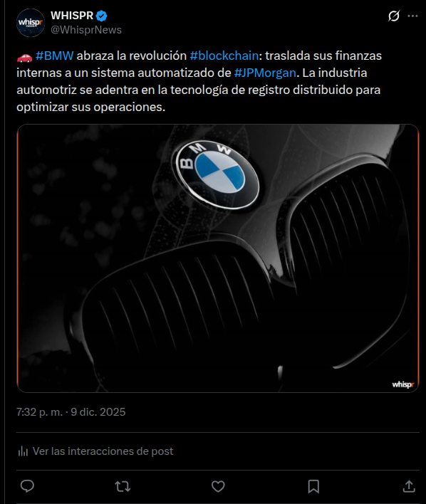Click the Grok explain icon

(394, 16)
